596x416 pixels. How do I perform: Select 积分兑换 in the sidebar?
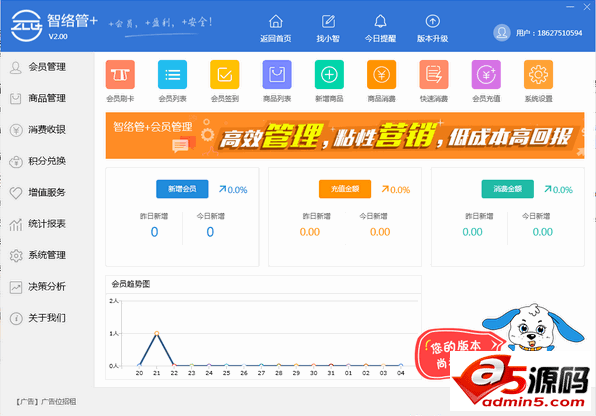coord(47,161)
